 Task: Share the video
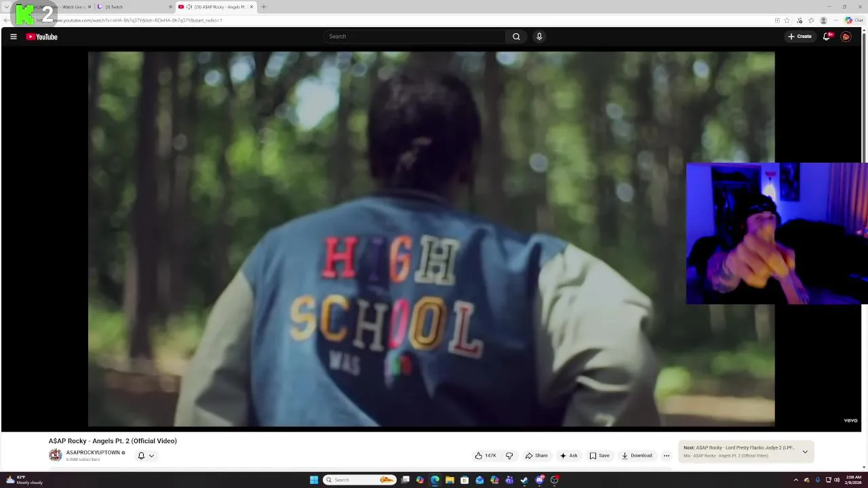536,455
